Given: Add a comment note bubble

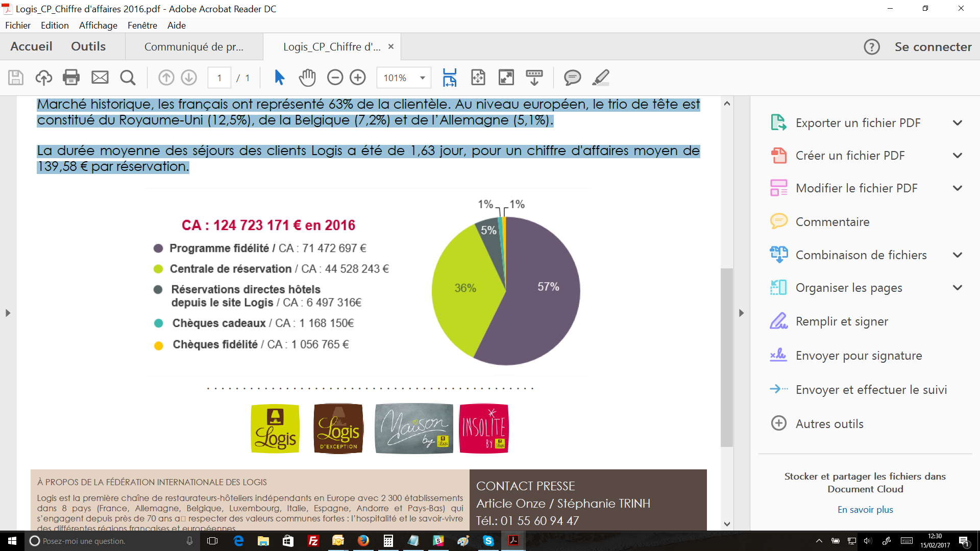Looking at the screenshot, I should pyautogui.click(x=572, y=78).
